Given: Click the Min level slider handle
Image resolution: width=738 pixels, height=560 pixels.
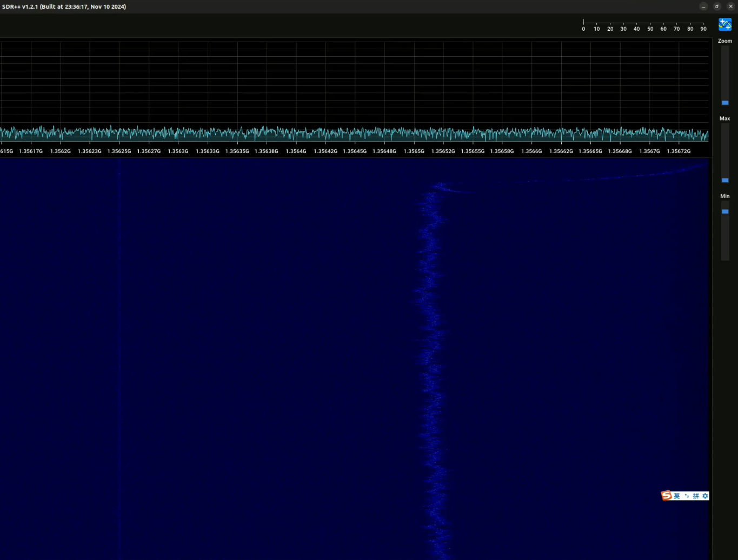Looking at the screenshot, I should (x=725, y=211).
